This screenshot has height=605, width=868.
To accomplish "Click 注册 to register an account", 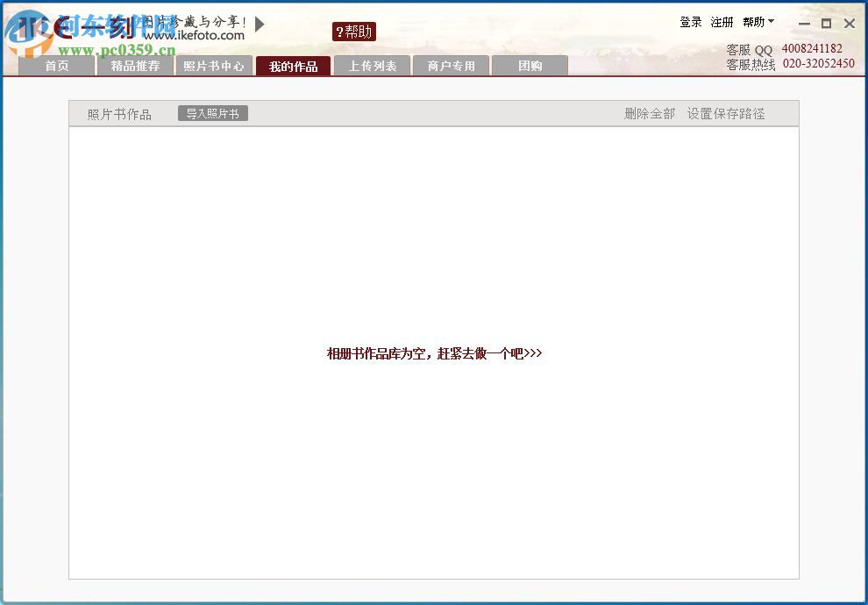I will point(721,22).
